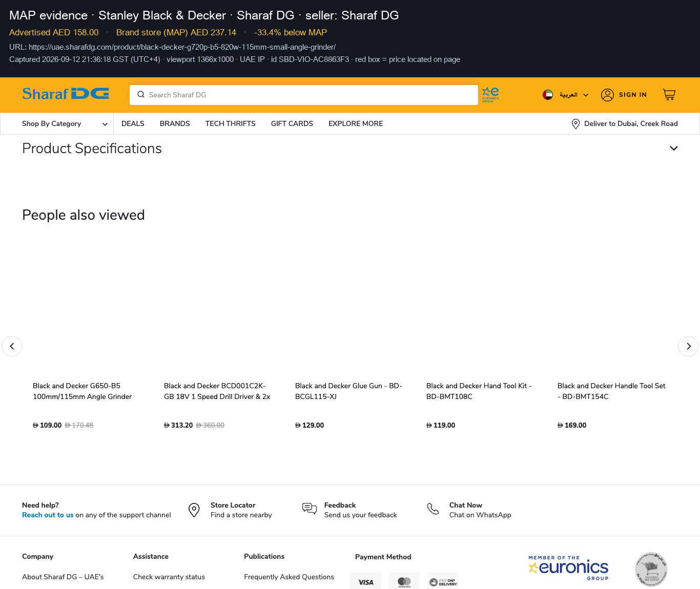Viewport: 700px width, 589px height.
Task: Click the Sharaf DG logo
Action: pos(66,94)
